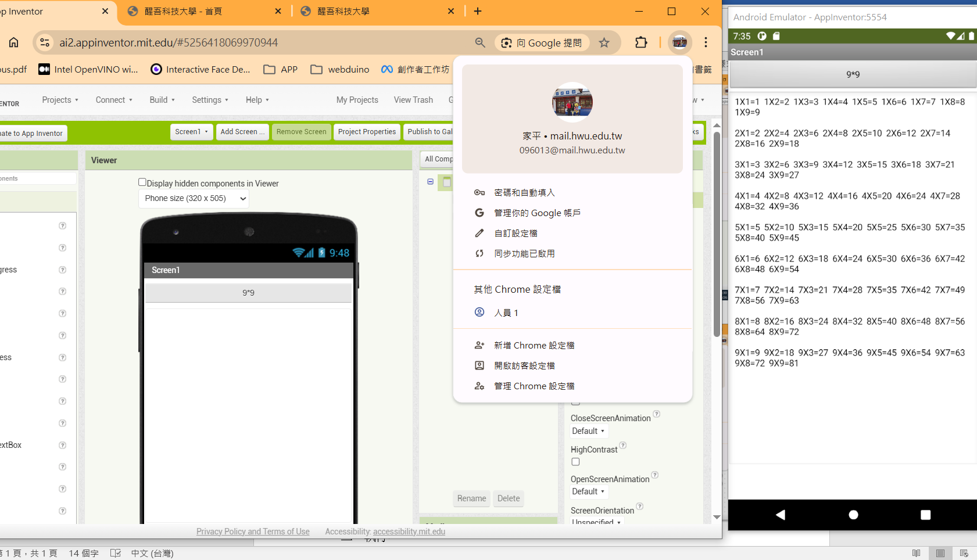Select 管理你的 Google 帳戶 menu entry
The width and height of the screenshot is (977, 560).
coord(537,213)
